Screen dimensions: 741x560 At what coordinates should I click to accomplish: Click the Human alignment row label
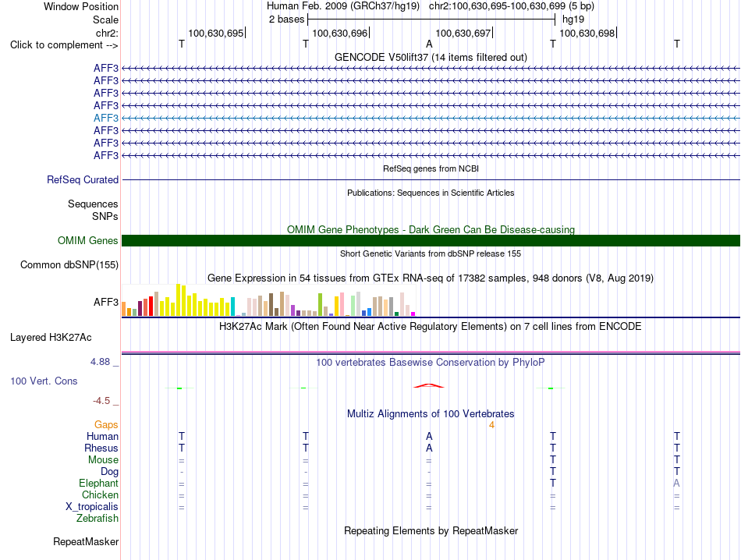point(102,436)
